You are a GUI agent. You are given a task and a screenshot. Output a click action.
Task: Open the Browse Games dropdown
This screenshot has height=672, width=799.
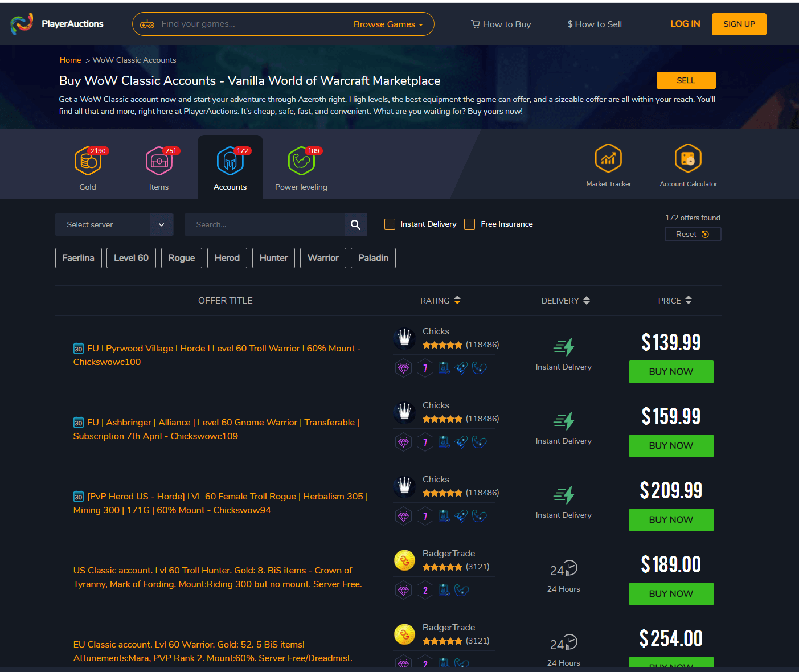[x=388, y=24]
